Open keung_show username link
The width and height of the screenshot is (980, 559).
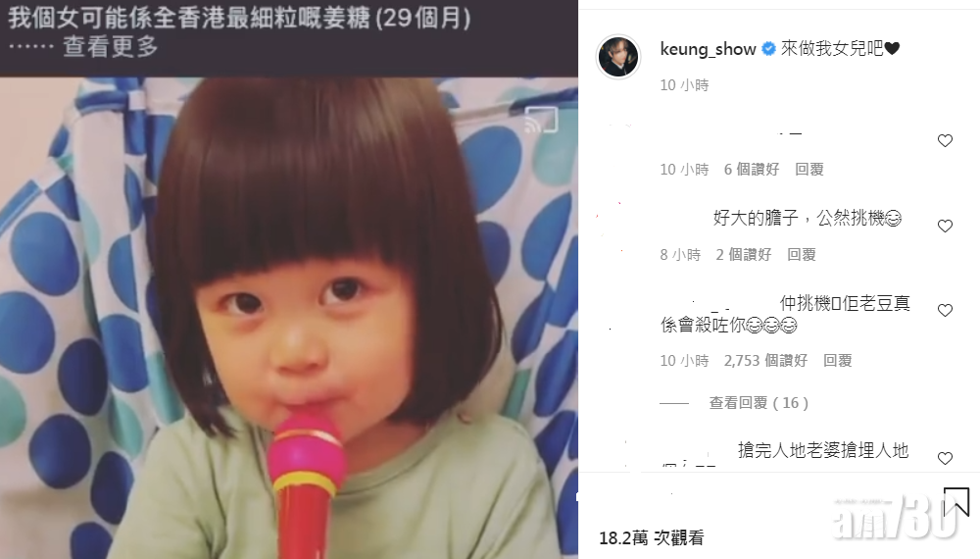(x=708, y=49)
